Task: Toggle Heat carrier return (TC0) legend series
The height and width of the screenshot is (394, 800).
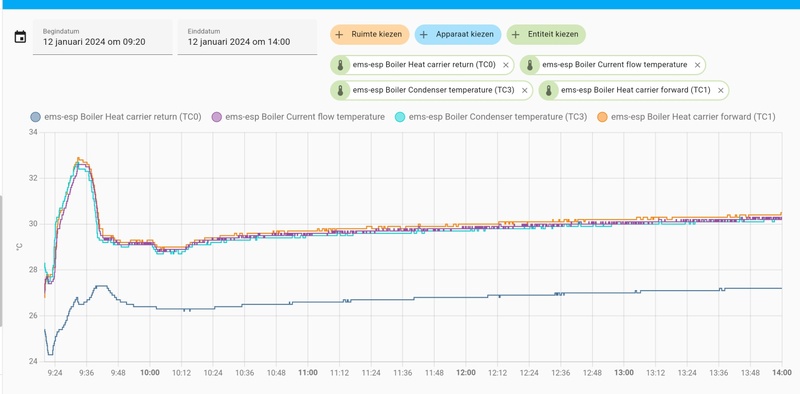Action: click(116, 117)
